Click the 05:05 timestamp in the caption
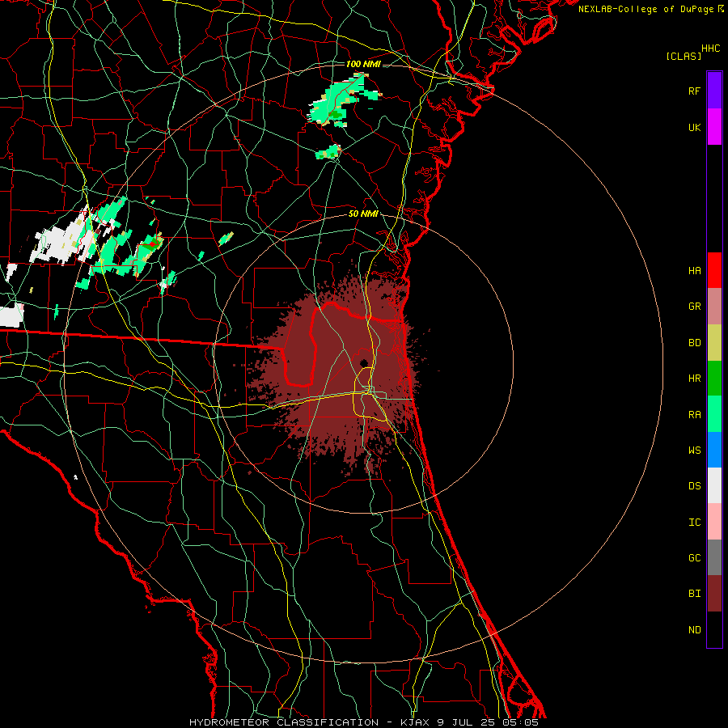This screenshot has width=728, height=728. pos(519,722)
